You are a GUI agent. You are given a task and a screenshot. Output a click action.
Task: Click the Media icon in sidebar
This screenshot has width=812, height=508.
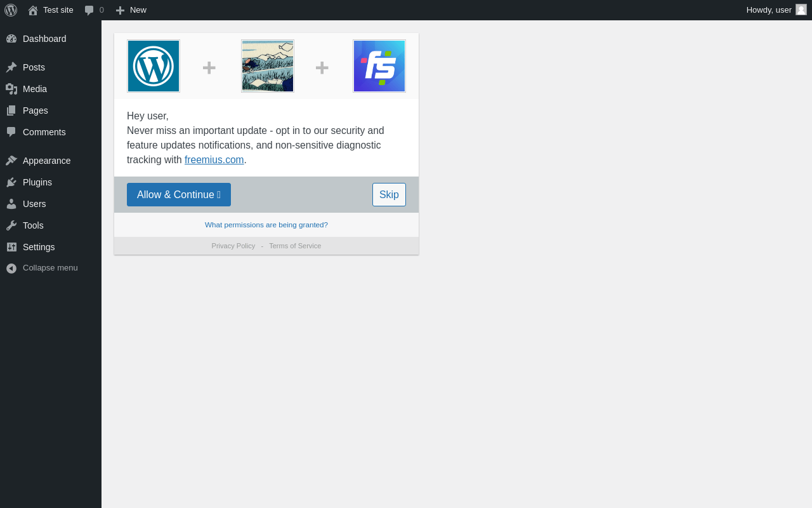tap(11, 89)
